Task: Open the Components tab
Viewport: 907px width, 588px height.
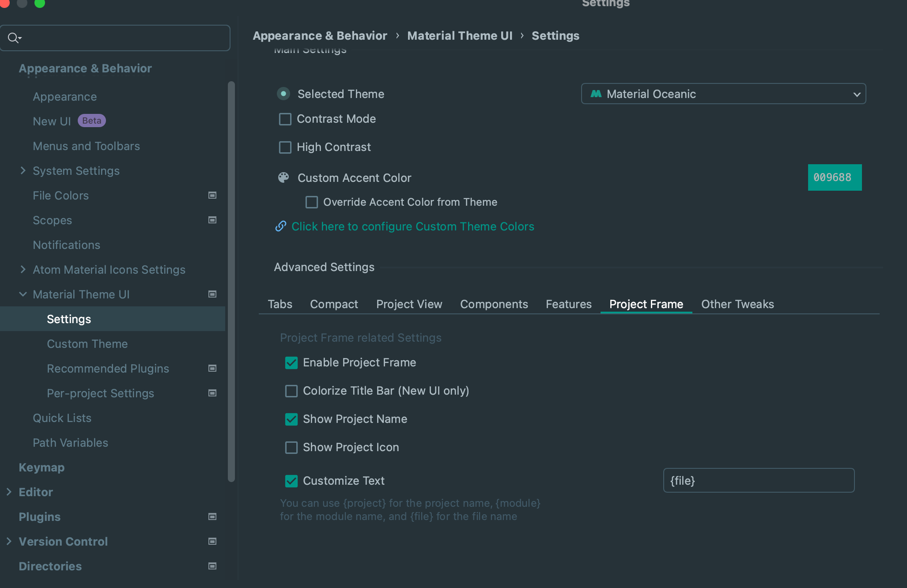Action: pyautogui.click(x=494, y=304)
